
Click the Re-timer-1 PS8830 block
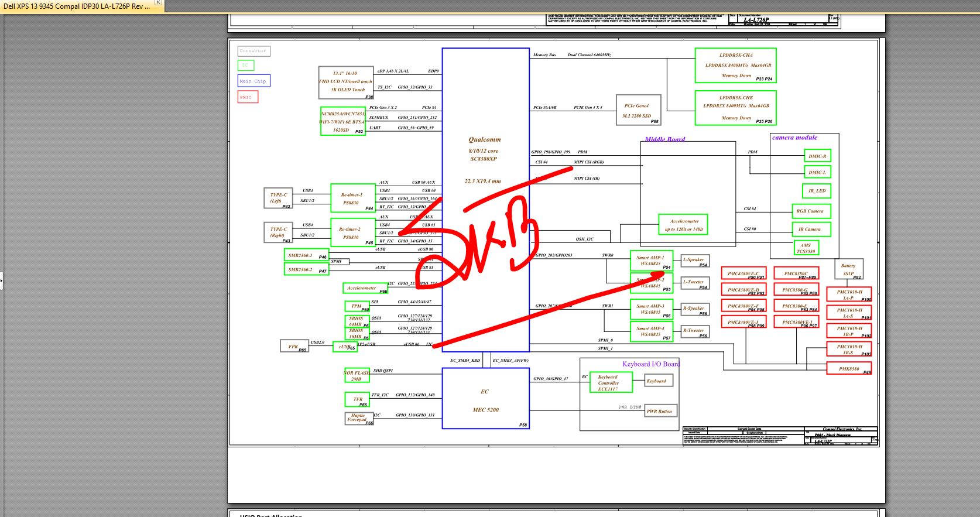click(x=352, y=198)
